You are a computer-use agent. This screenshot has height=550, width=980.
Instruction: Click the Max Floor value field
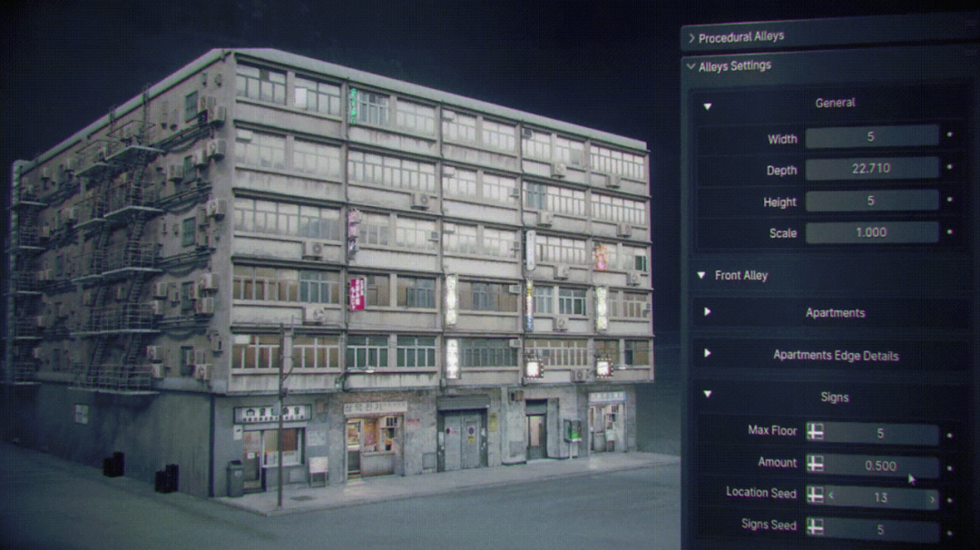click(881, 433)
